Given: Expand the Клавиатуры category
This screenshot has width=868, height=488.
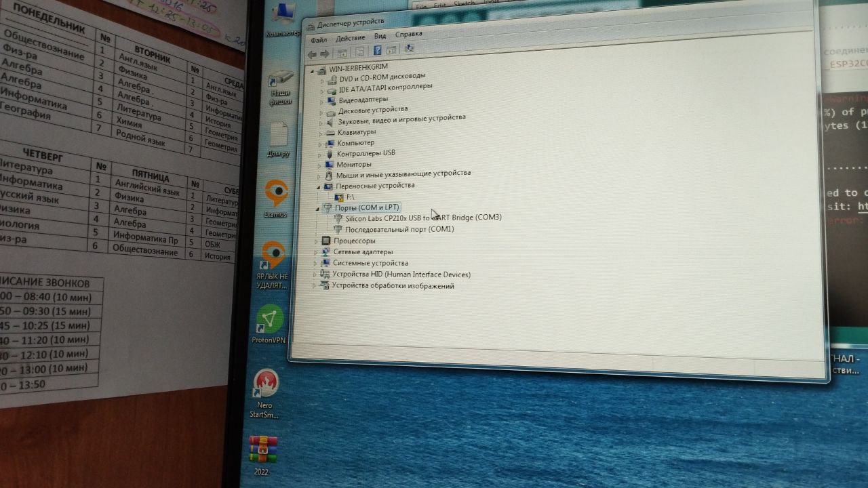Looking at the screenshot, I should tap(321, 134).
